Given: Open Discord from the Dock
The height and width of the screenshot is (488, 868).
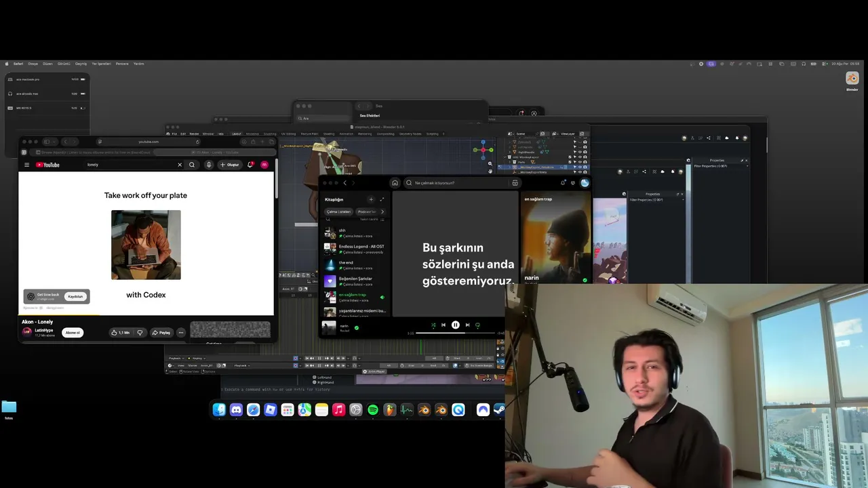Looking at the screenshot, I should click(x=236, y=409).
